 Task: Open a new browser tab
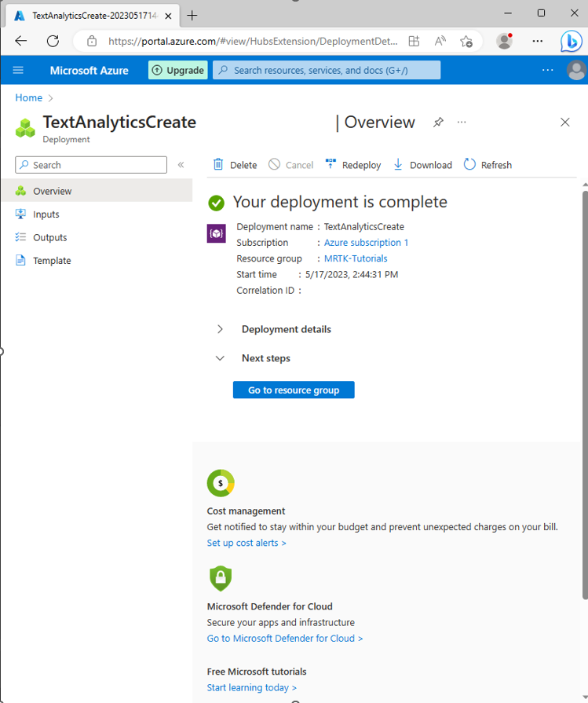coord(192,16)
